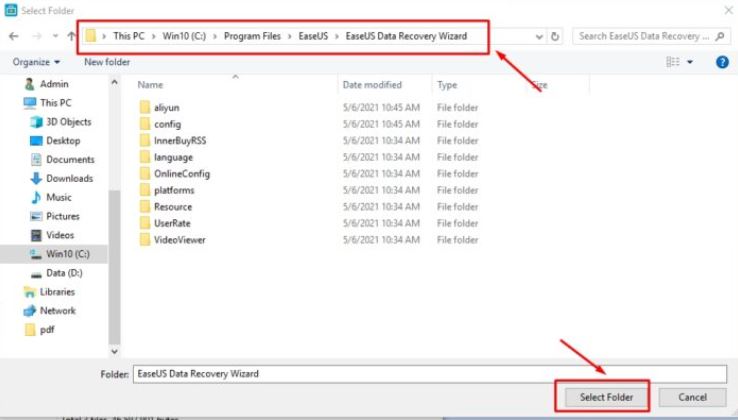The height and width of the screenshot is (420, 738).
Task: Open the aliyun folder icon
Action: coord(144,108)
